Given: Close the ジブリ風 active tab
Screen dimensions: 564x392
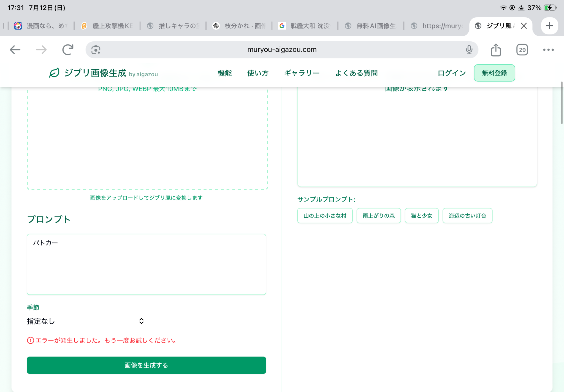Looking at the screenshot, I should coord(524,26).
